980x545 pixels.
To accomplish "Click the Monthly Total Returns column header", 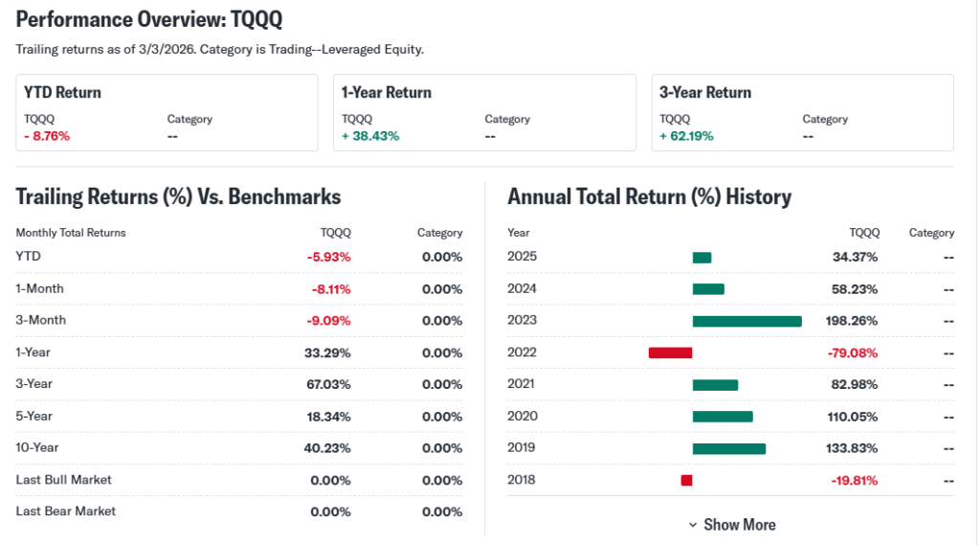I will coord(71,233).
